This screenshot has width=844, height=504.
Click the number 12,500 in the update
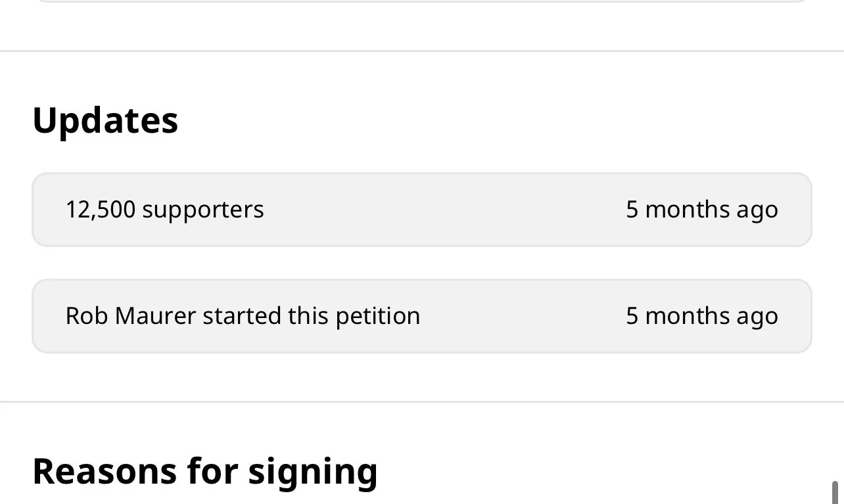coord(100,210)
